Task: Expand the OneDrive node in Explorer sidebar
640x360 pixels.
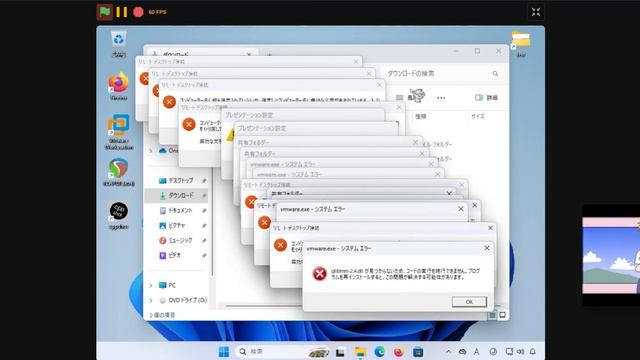Action: click(x=151, y=151)
